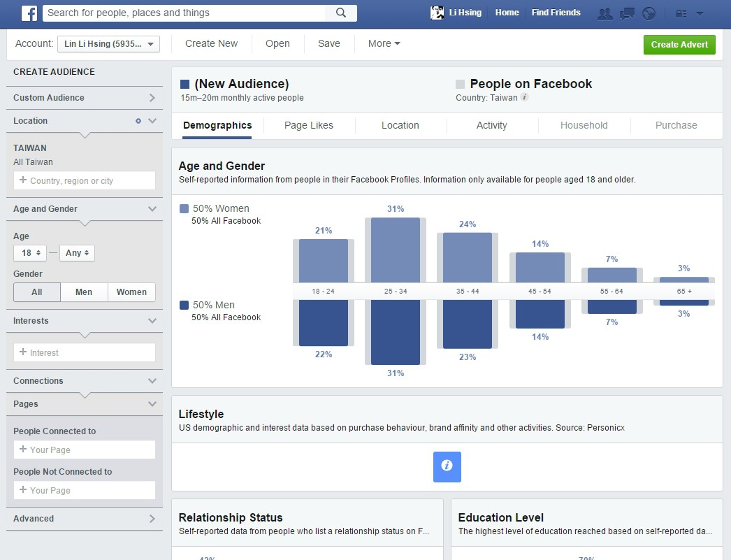This screenshot has width=731, height=560.
Task: Click the Interest input field
Action: pos(85,352)
